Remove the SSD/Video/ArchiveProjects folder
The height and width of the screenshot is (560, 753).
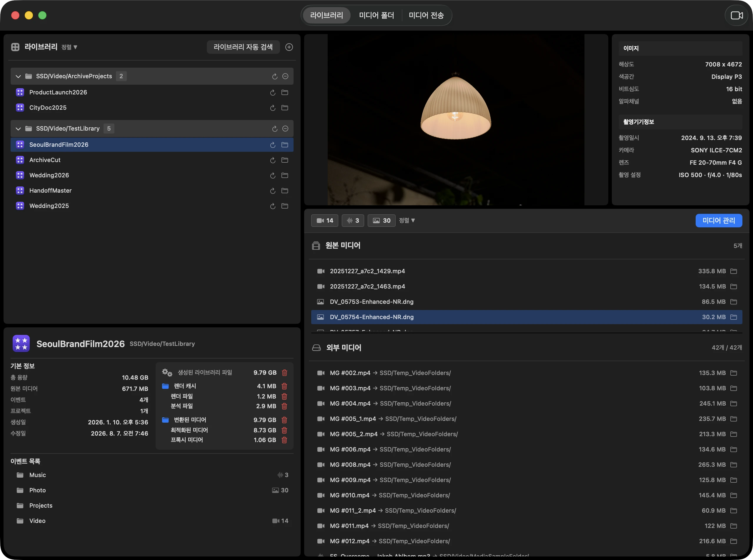[x=286, y=76]
